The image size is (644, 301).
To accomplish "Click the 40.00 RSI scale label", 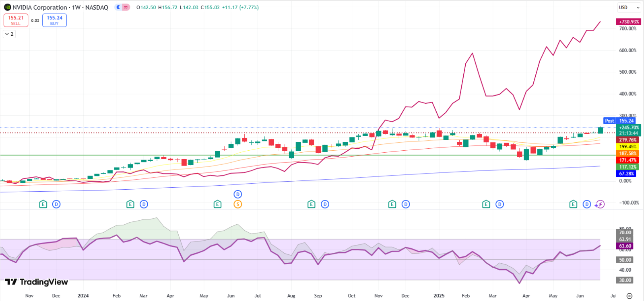I will tap(625, 270).
